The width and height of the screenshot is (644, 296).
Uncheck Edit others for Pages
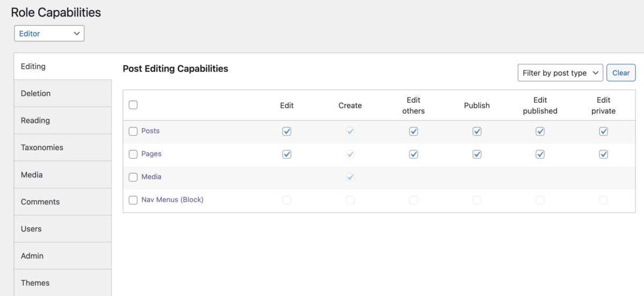click(413, 154)
